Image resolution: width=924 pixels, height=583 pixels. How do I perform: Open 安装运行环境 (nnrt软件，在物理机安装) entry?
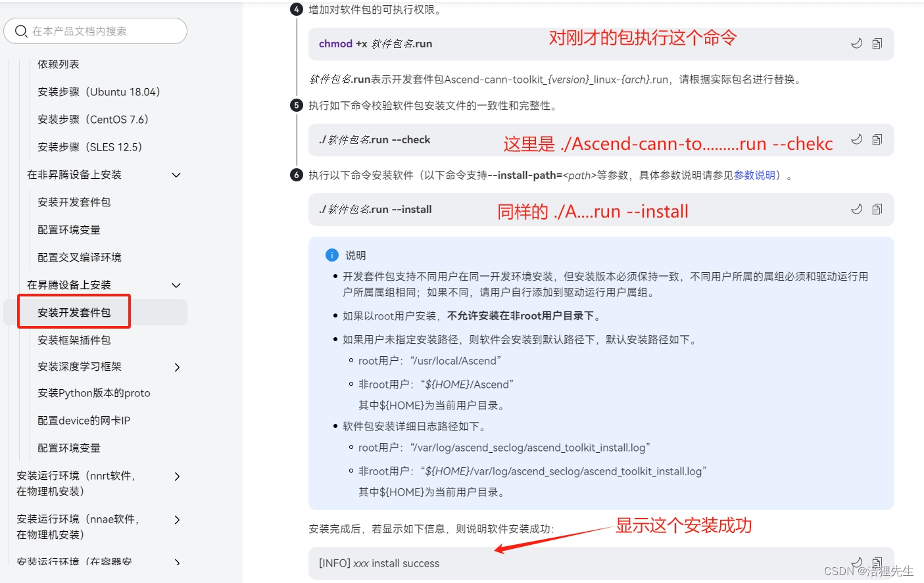point(76,483)
